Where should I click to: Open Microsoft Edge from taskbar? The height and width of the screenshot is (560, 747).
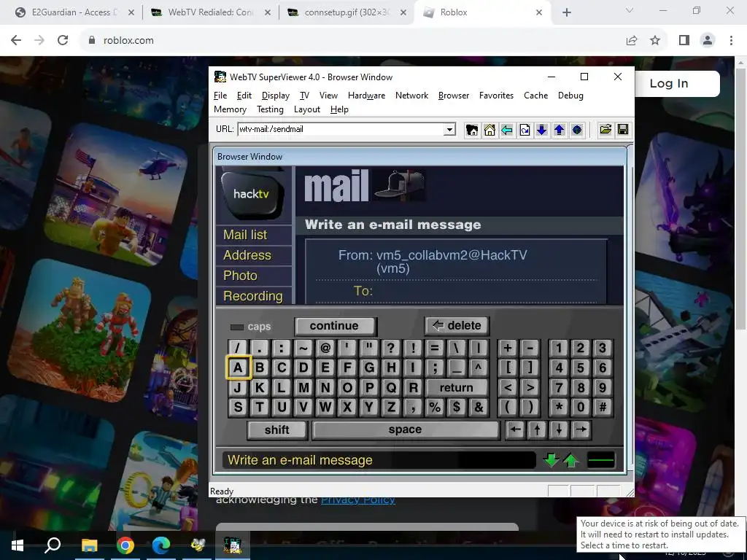160,545
